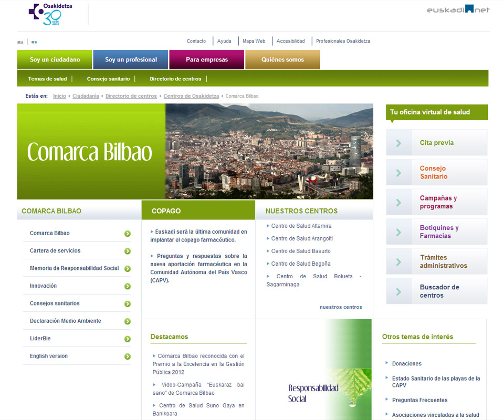The height and width of the screenshot is (420, 504).
Task: Expand the Directorio de centros submenu
Action: pyautogui.click(x=175, y=79)
